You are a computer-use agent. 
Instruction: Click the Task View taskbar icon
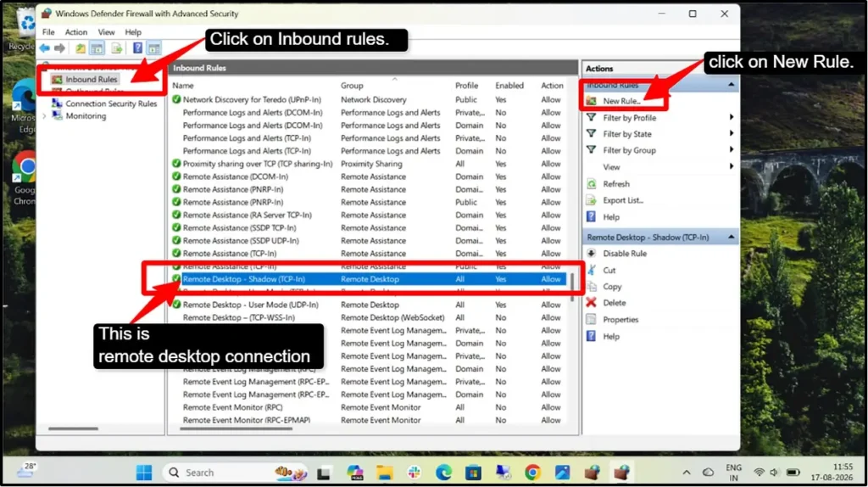tap(324, 473)
